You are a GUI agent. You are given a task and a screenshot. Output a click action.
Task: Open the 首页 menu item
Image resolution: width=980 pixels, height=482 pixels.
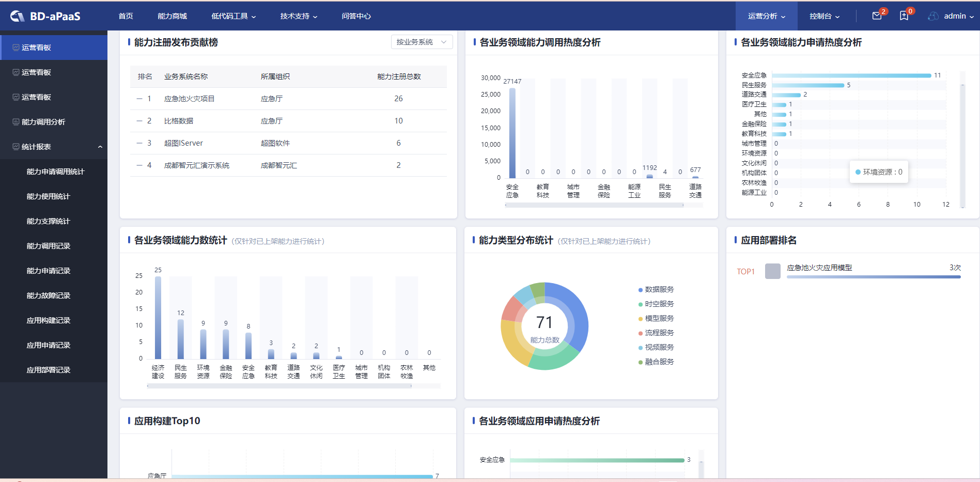point(126,16)
